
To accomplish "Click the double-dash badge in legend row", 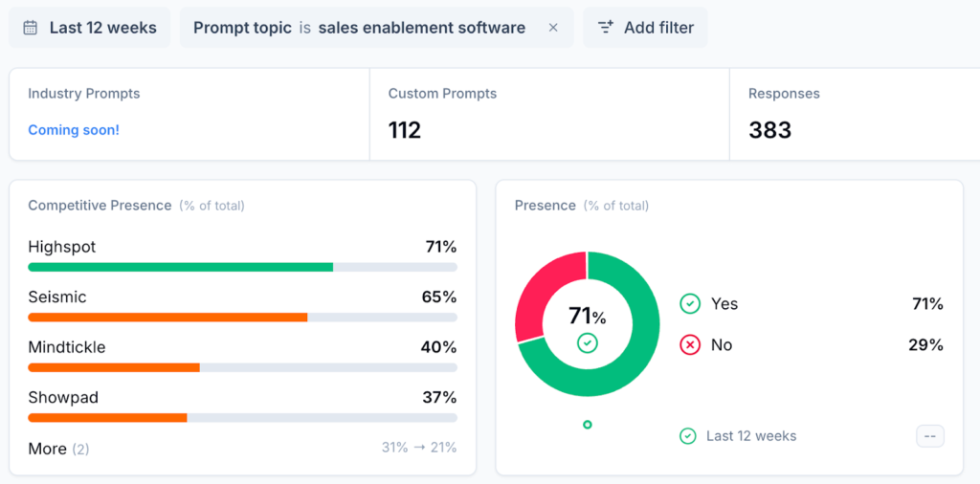I will pos(930,436).
